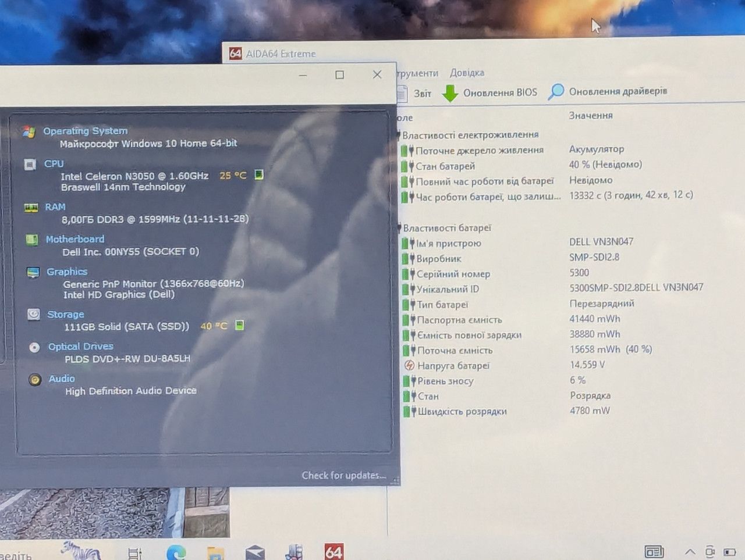
Task: Open Task View from the taskbar
Action: [x=135, y=554]
